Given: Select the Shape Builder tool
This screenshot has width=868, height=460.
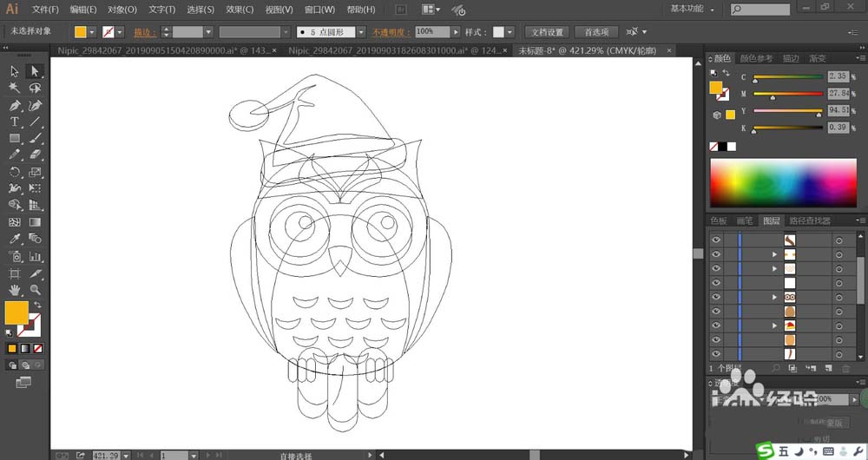Looking at the screenshot, I should coord(15,206).
